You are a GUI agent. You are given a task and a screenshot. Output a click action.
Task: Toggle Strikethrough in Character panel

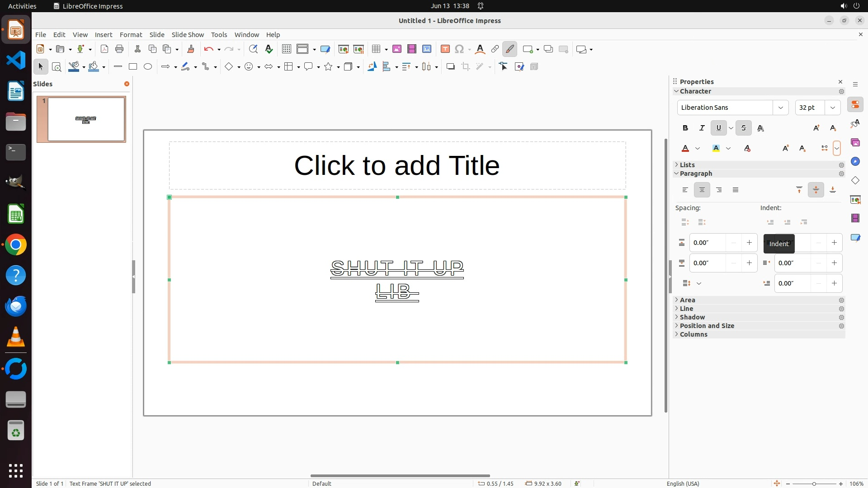[744, 128]
